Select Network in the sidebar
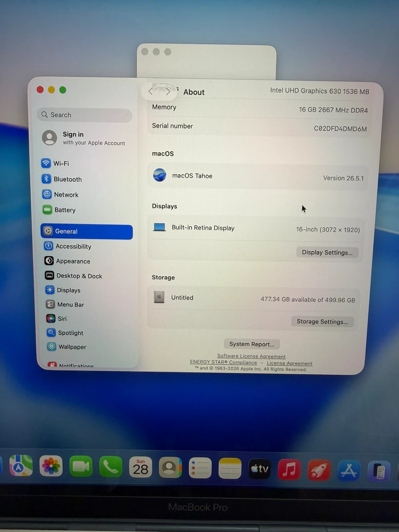This screenshot has height=532, width=399. pos(60,195)
